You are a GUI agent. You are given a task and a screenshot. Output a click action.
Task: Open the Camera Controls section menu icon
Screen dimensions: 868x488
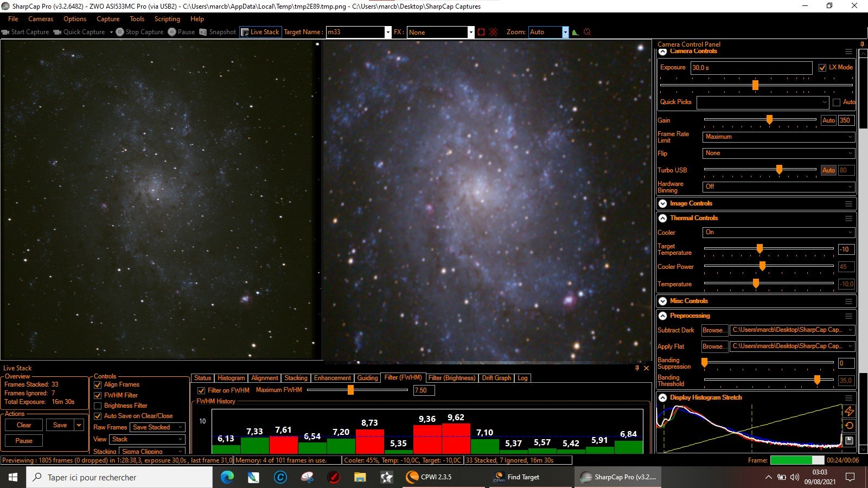point(848,52)
